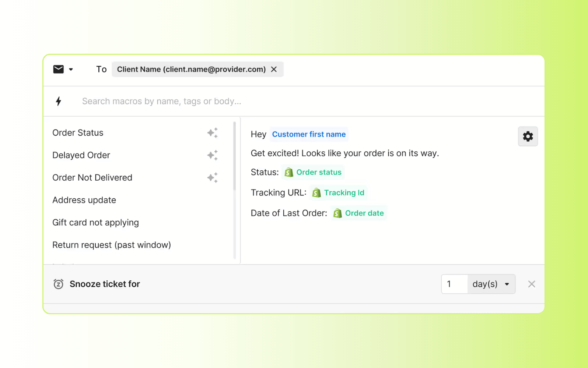Open the channel dropdown arrow beside envelope
588x368 pixels.
tap(71, 69)
